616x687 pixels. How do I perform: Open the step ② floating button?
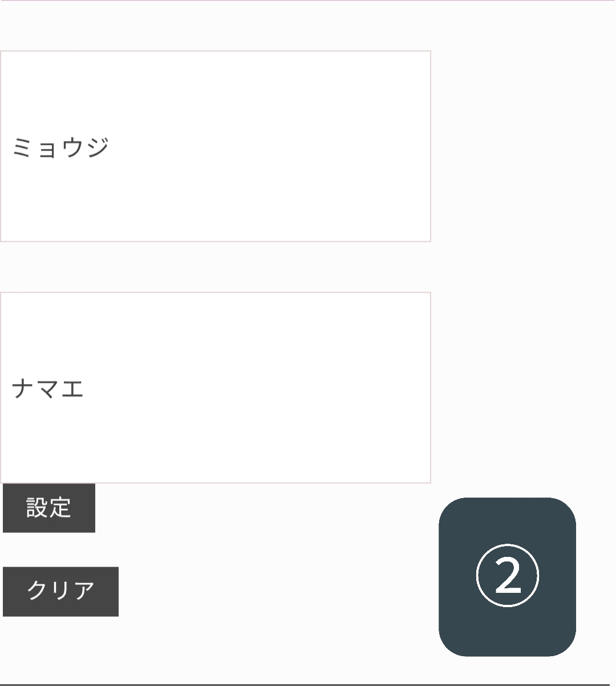coord(507,576)
